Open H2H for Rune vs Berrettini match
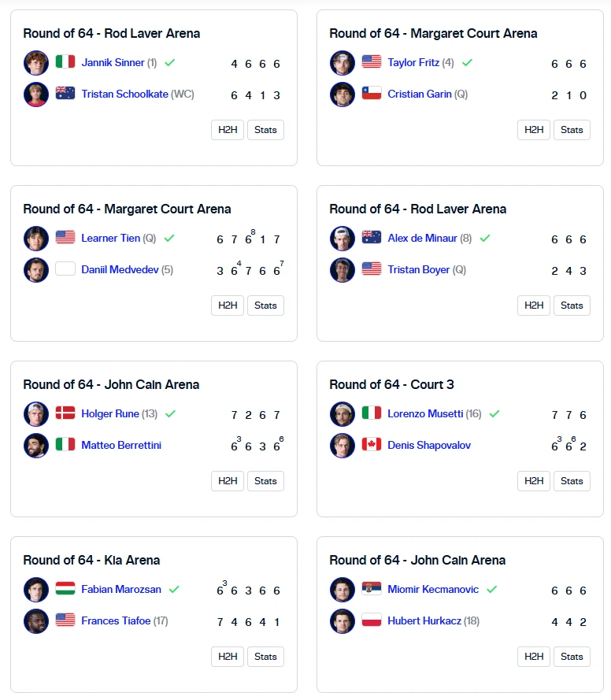The image size is (611, 700). tap(228, 481)
